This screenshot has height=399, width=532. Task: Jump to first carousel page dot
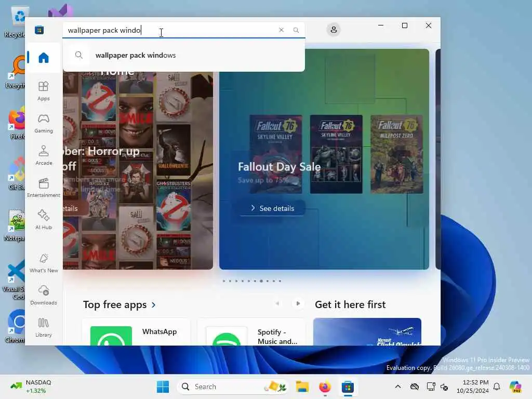pyautogui.click(x=224, y=281)
